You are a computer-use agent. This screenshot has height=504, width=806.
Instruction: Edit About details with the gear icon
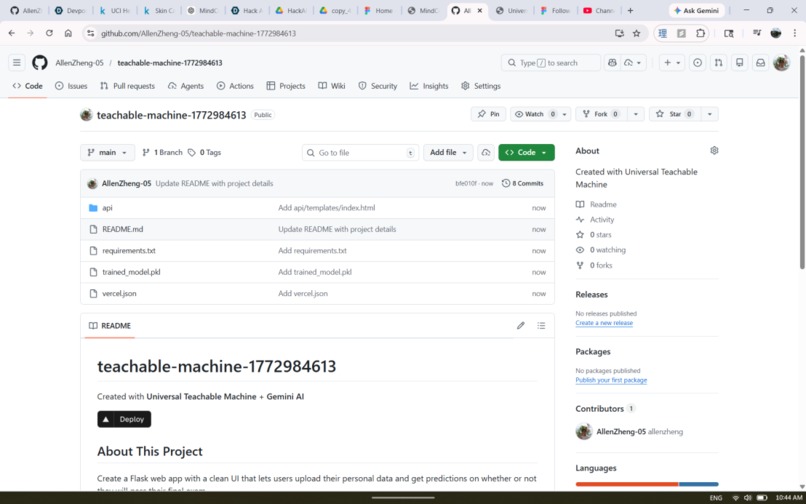pyautogui.click(x=714, y=151)
